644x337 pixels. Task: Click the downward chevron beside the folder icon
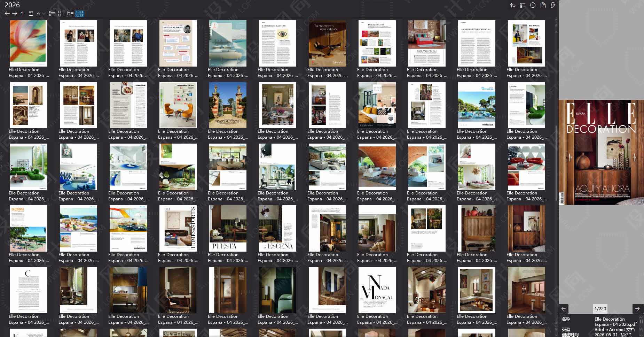[44, 14]
